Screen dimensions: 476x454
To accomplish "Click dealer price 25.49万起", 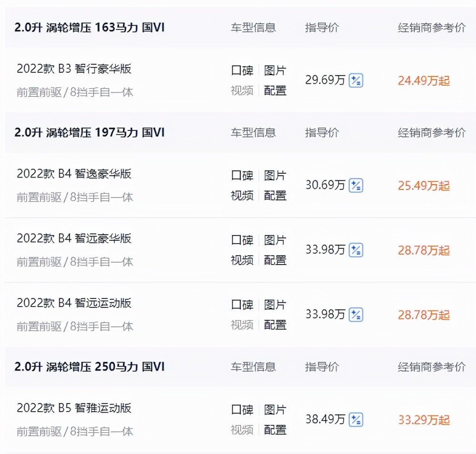I will (424, 186).
